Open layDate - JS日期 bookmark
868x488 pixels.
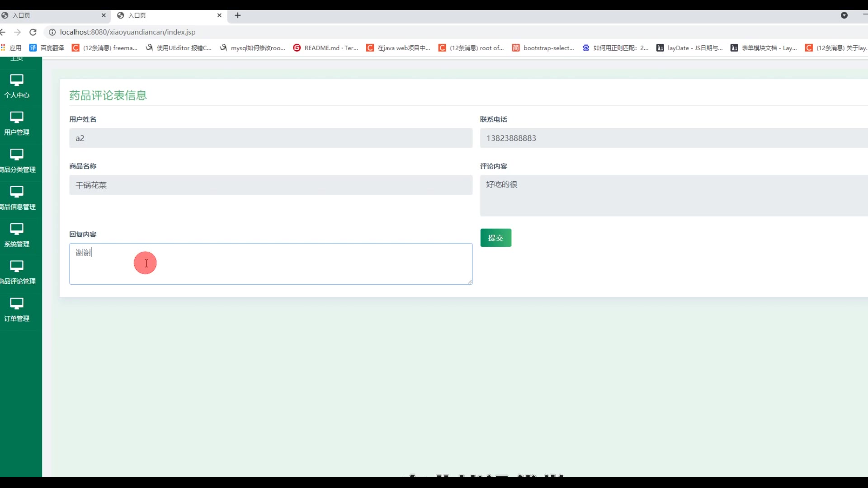point(690,48)
